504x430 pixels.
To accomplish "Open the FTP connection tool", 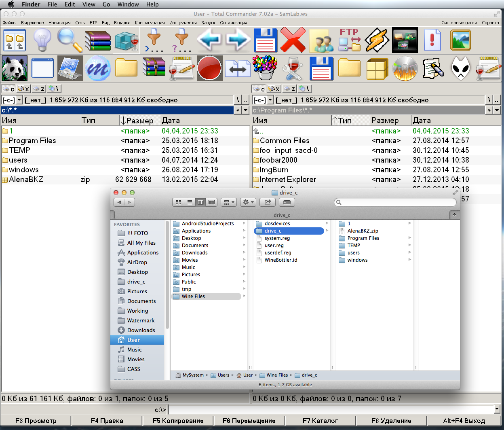I will point(349,40).
